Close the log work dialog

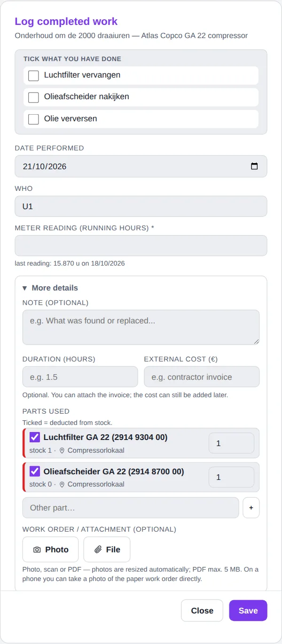point(202,611)
